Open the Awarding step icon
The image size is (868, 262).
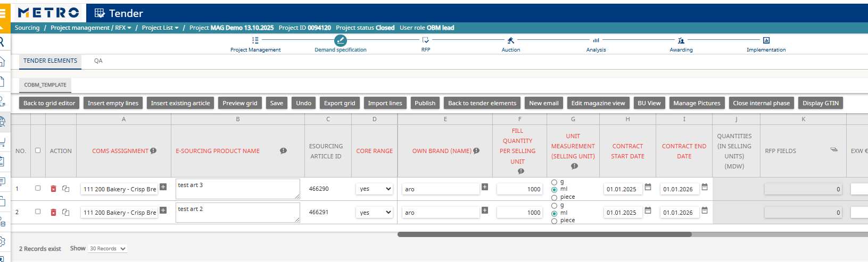tap(681, 40)
